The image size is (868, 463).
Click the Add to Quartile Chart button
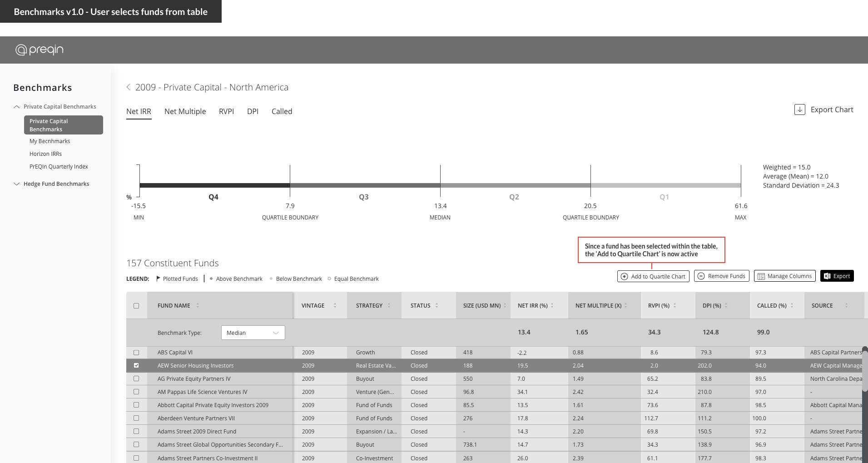(653, 276)
